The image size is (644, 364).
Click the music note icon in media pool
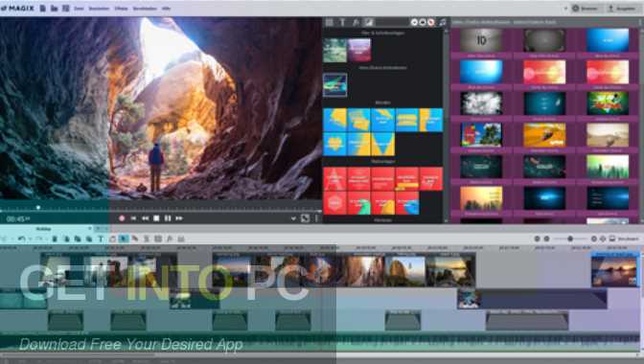click(x=443, y=23)
